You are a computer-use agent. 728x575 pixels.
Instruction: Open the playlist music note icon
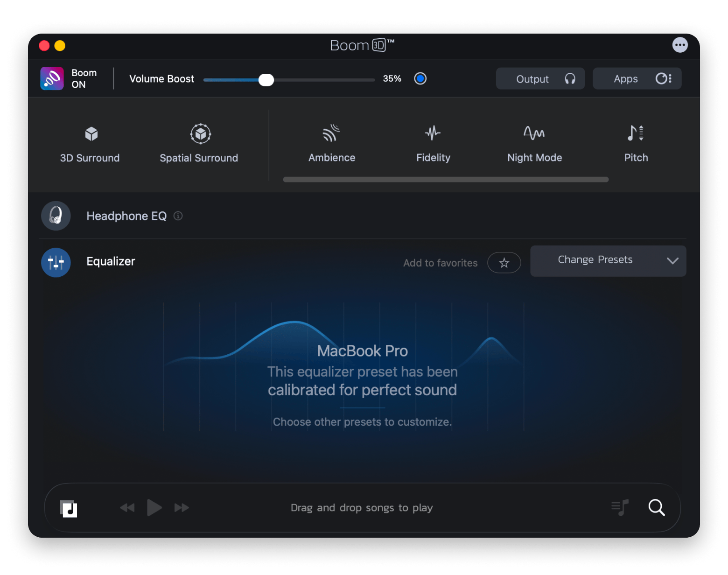[620, 507]
